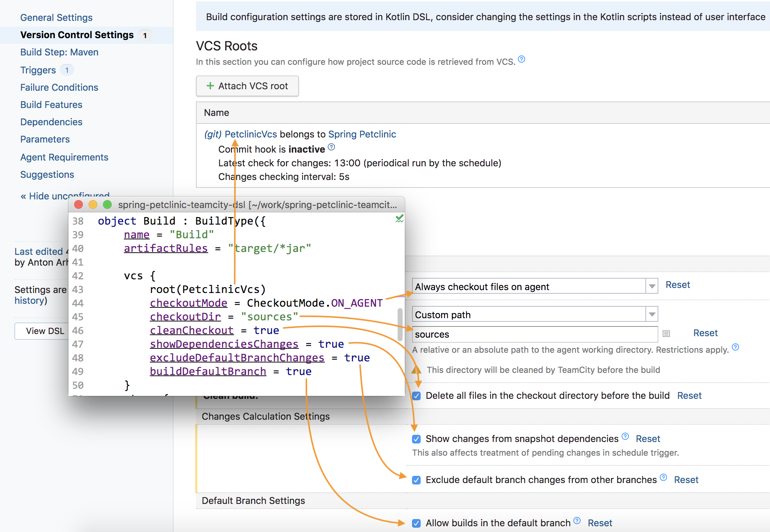Open help for Show changes from snapshot dependencies
The image size is (770, 532).
625,436
